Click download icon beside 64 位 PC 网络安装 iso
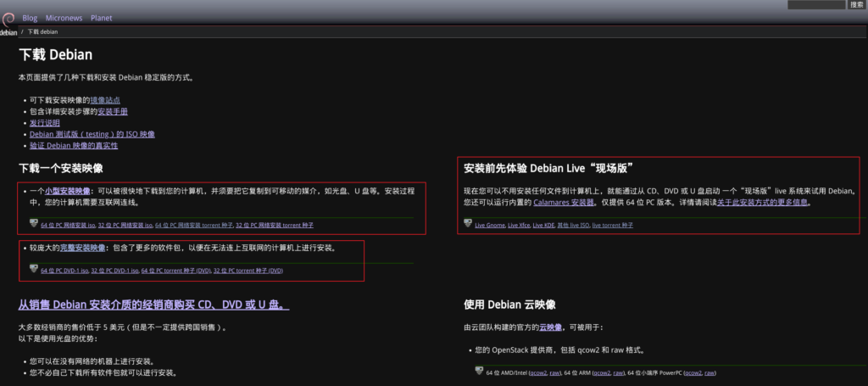The image size is (868, 386). pos(34,222)
